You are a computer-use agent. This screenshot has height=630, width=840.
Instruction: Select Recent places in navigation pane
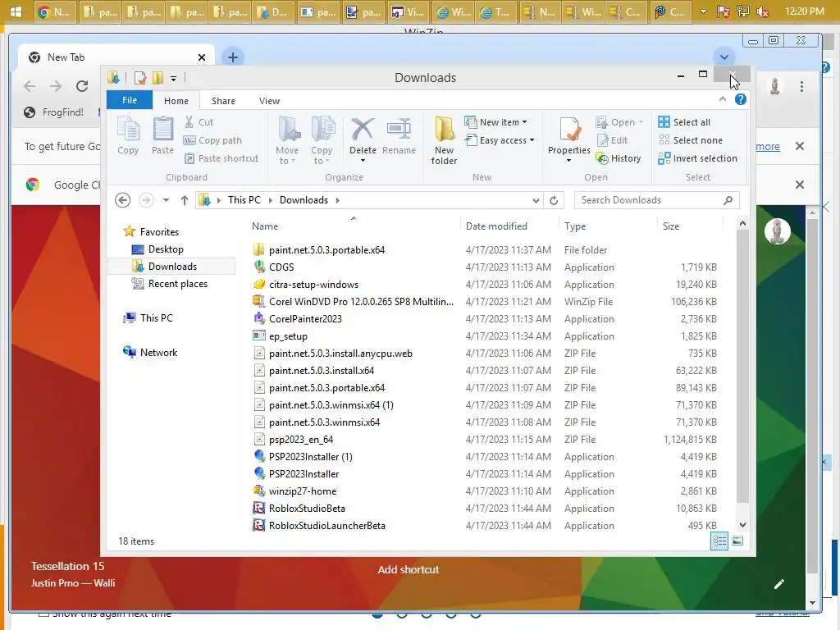[x=177, y=284]
